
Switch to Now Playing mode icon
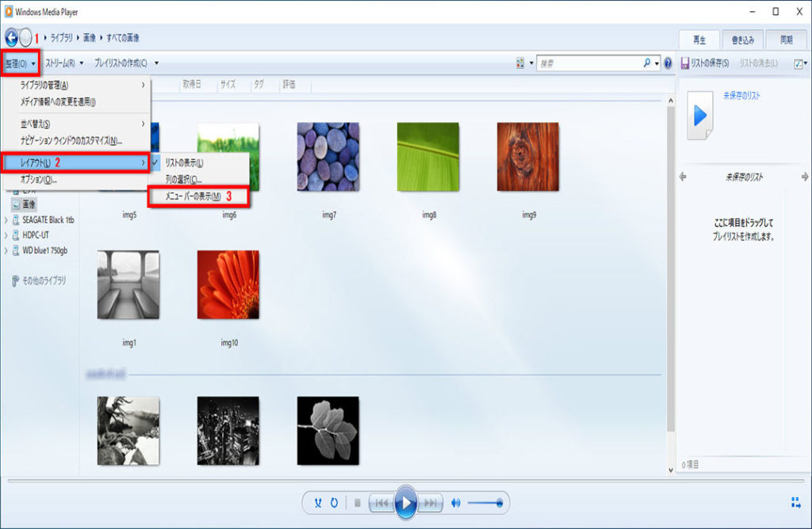(795, 502)
